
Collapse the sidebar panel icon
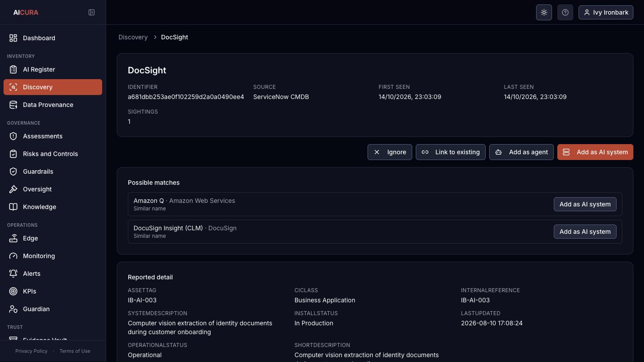click(x=92, y=12)
